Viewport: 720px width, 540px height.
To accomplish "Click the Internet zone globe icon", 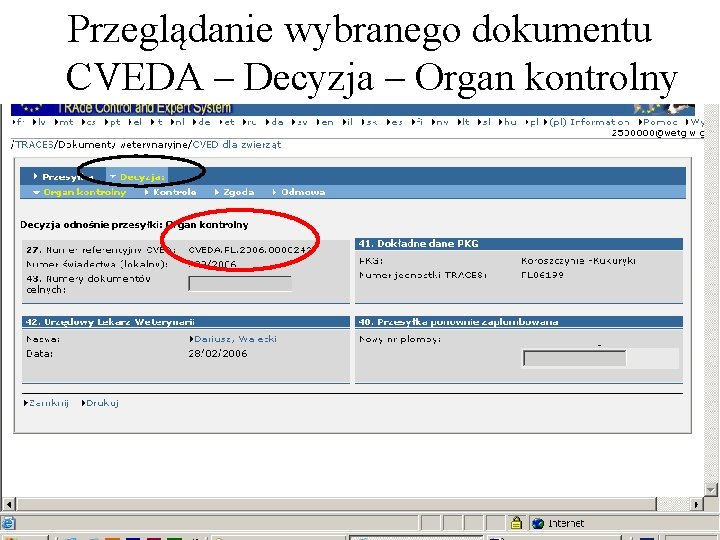I will click(538, 523).
